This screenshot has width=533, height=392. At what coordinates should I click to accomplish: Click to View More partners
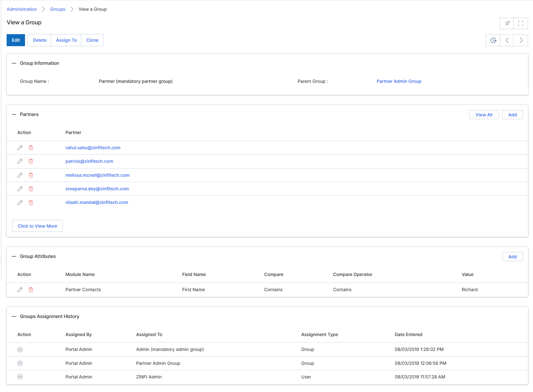click(38, 226)
